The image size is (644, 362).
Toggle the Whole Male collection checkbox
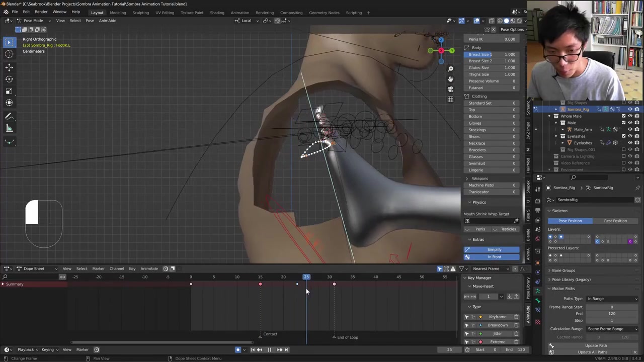pos(624,116)
